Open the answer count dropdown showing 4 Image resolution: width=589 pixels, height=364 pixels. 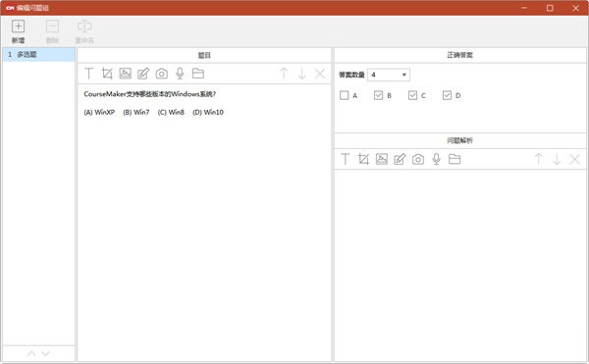tap(389, 75)
